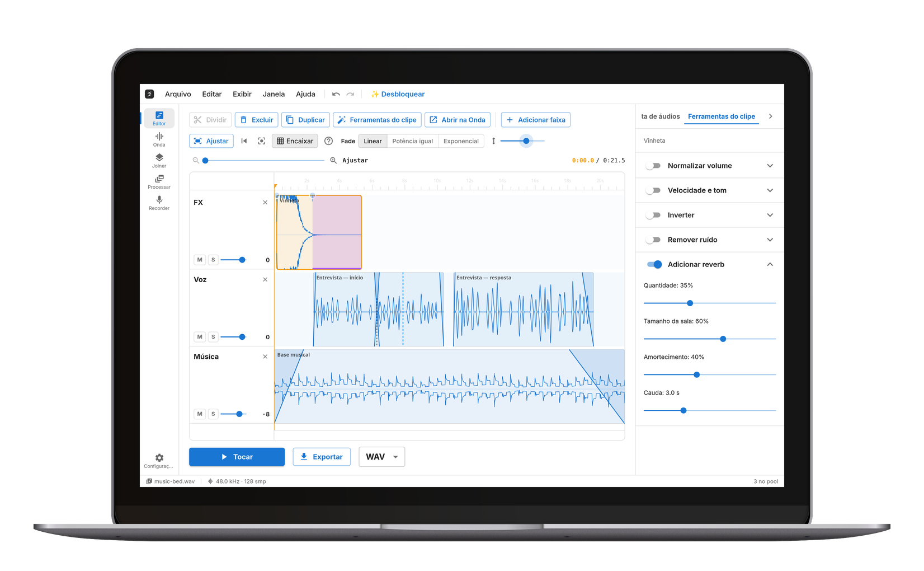Expand Velocidade e tom chevron
Image resolution: width=924 pixels, height=571 pixels.
click(x=770, y=190)
